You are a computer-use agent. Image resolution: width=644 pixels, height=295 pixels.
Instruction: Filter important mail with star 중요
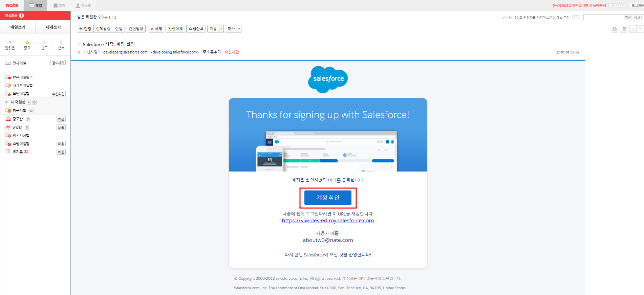(x=27, y=45)
